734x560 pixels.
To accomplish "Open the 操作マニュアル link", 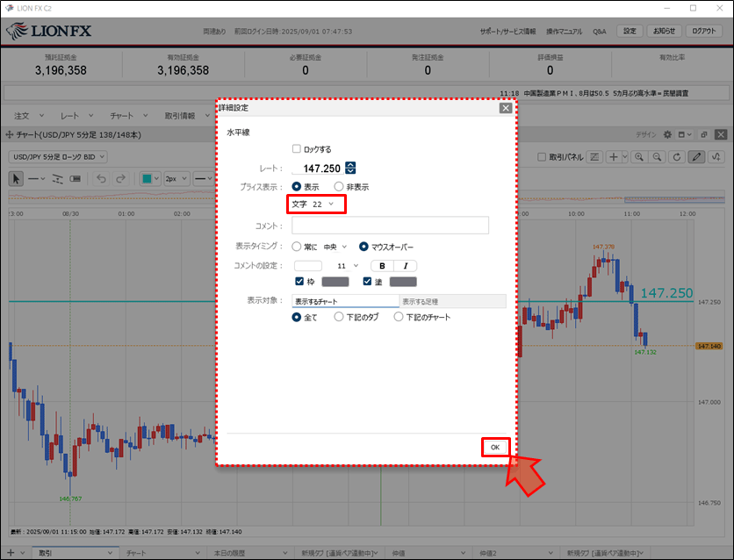I will [564, 32].
